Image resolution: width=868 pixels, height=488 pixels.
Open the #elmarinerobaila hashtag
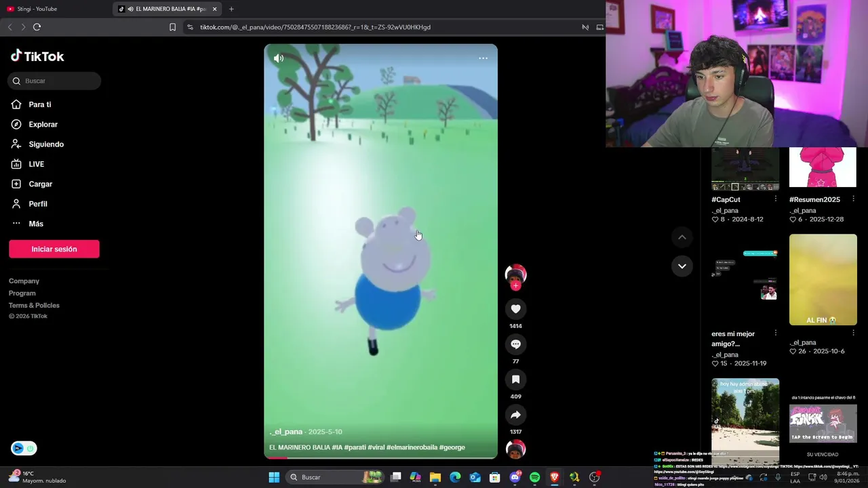click(412, 447)
